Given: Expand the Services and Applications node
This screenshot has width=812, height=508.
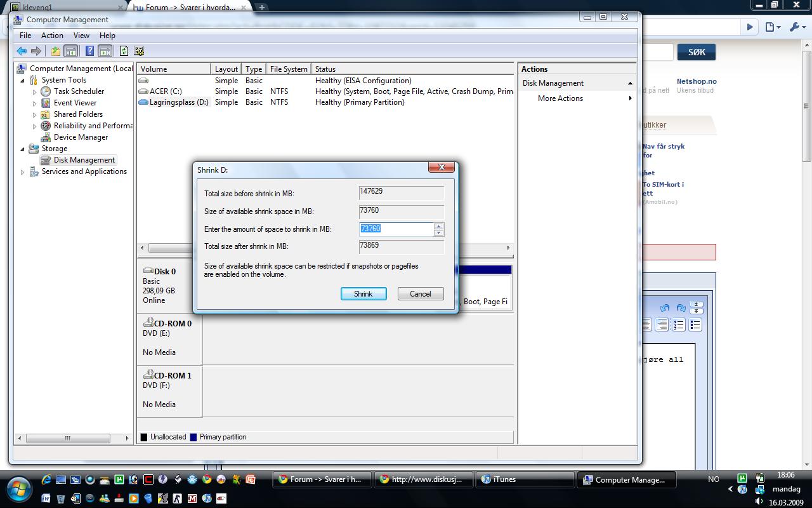Looking at the screenshot, I should 23,172.
